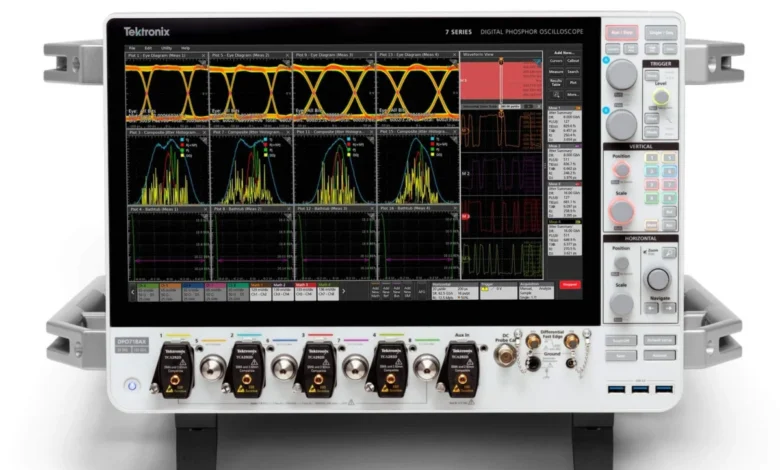
Task: Collapse channel badges with left chevron
Action: (x=132, y=292)
